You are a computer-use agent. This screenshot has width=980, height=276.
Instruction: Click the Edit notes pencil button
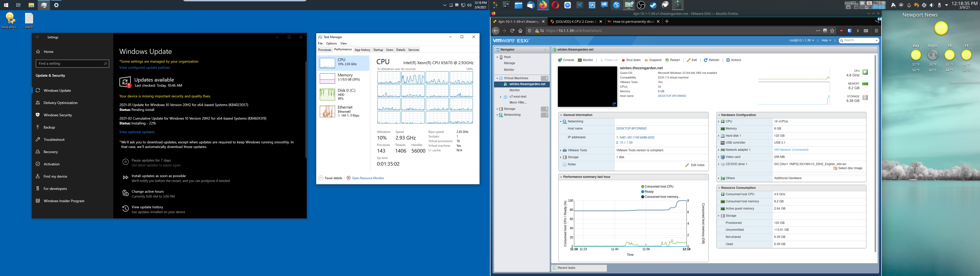[695, 165]
